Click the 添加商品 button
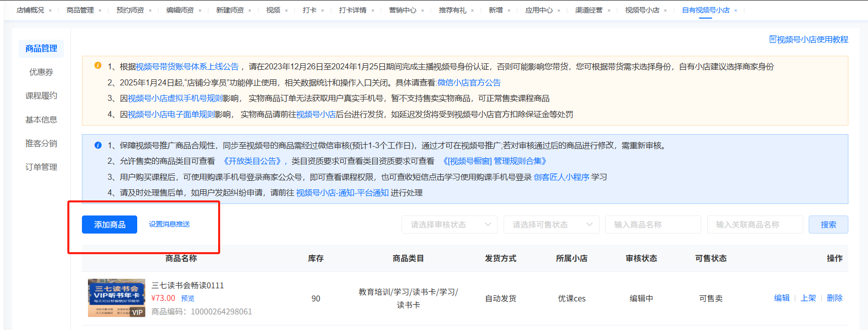 coord(110,225)
